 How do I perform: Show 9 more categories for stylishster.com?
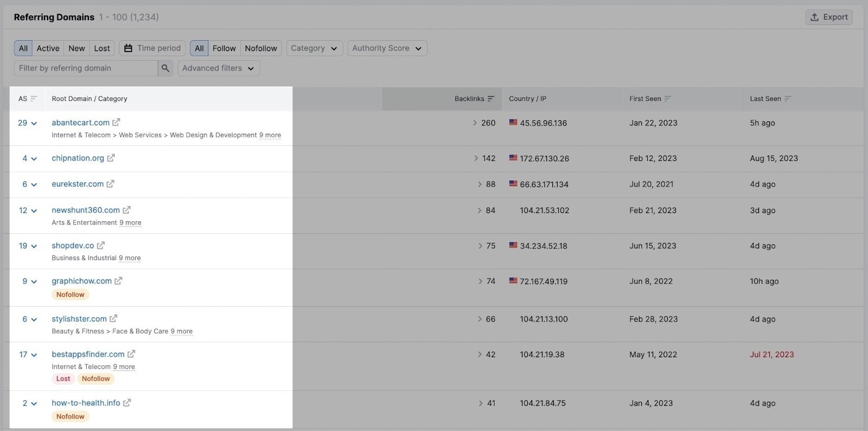point(182,331)
